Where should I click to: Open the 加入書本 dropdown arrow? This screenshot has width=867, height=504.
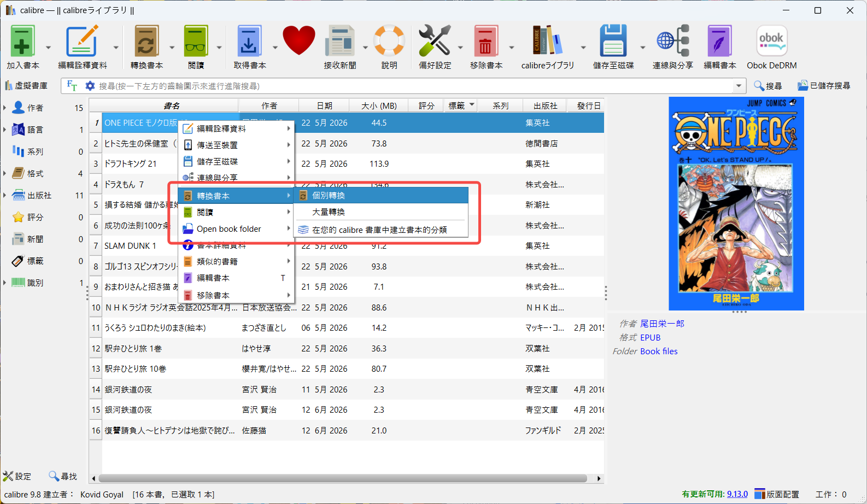coord(48,48)
